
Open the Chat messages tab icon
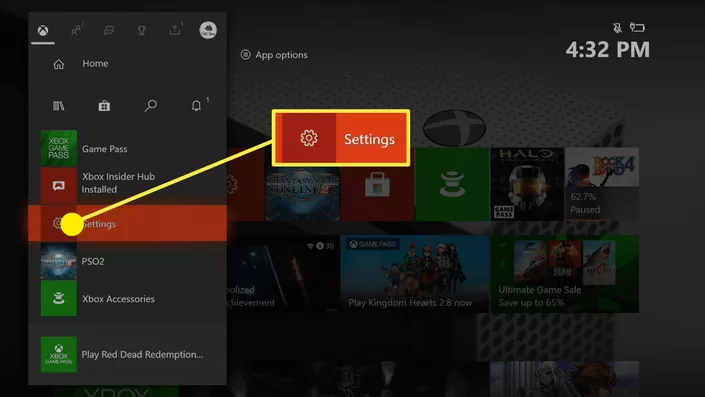point(109,31)
